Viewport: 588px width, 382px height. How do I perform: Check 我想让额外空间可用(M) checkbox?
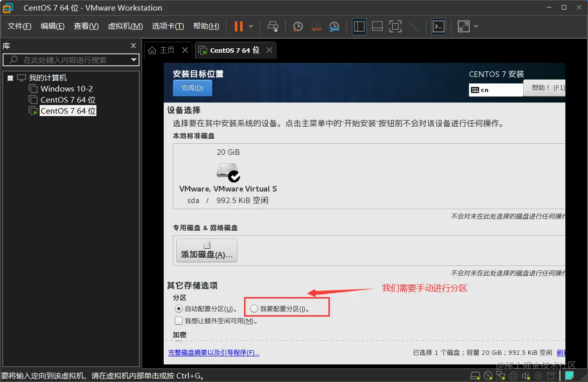tap(178, 321)
